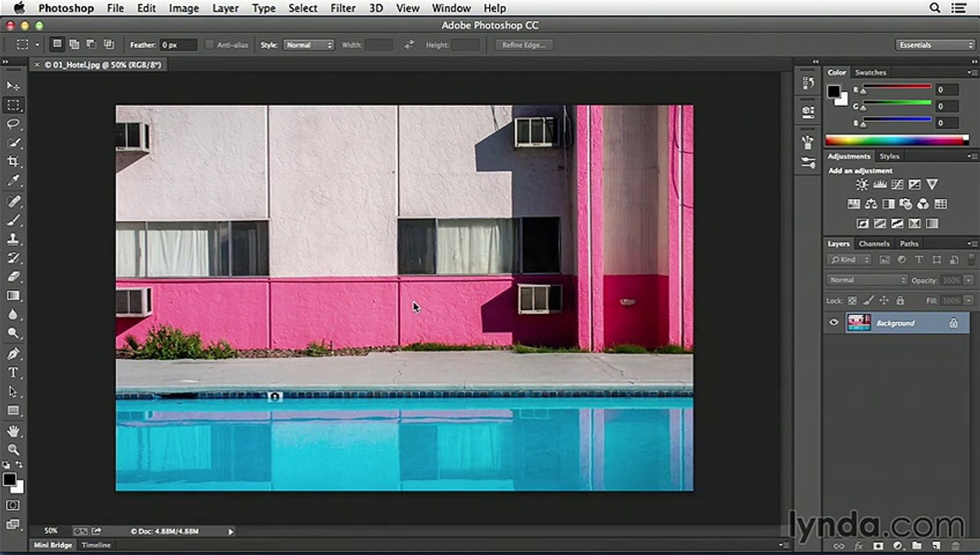Open the Essentials workspace dropdown
The width and height of the screenshot is (980, 555).
pos(935,45)
